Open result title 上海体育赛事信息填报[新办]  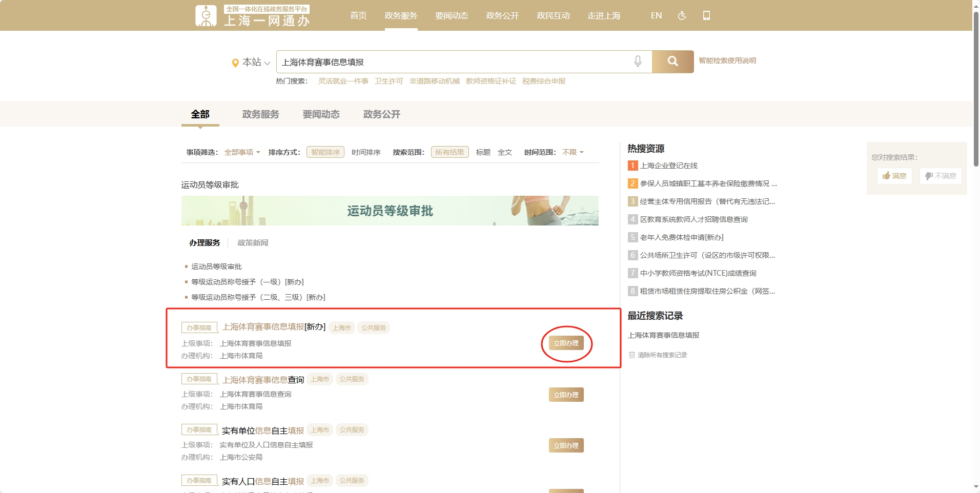point(274,327)
